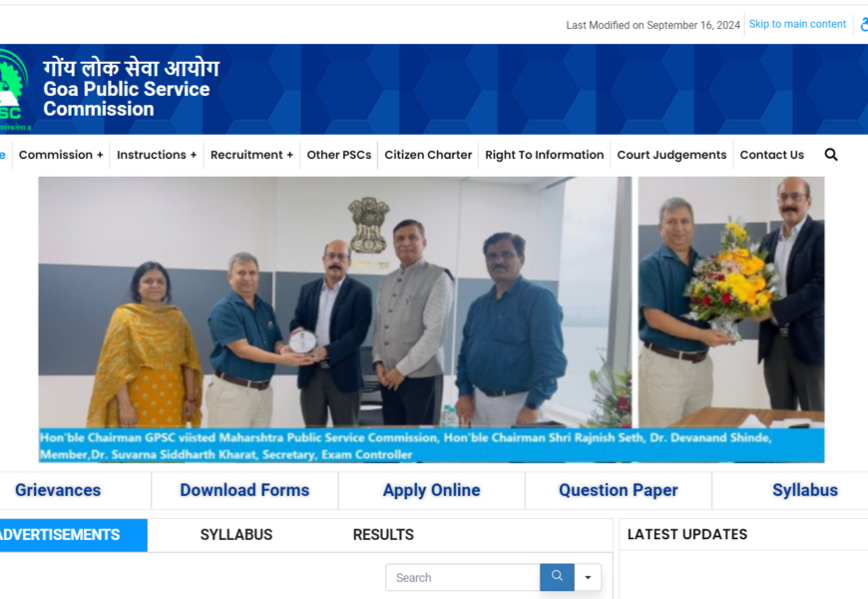Select the ADVERTISEMENTS tab
Screen dimensions: 868x599
(x=60, y=535)
